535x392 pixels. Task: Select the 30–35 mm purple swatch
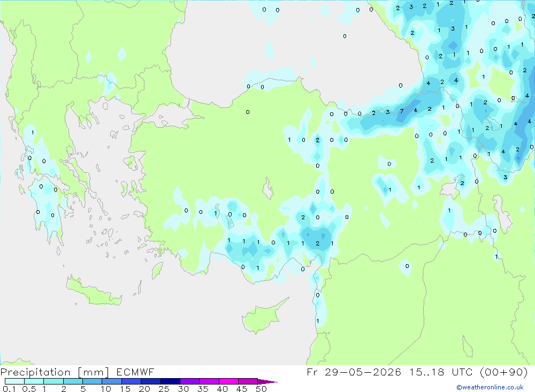tap(190, 381)
